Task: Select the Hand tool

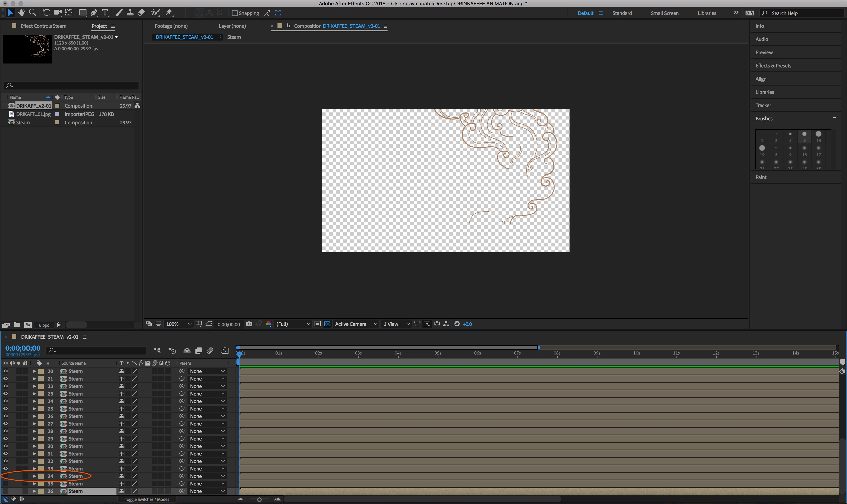Action: coord(22,13)
